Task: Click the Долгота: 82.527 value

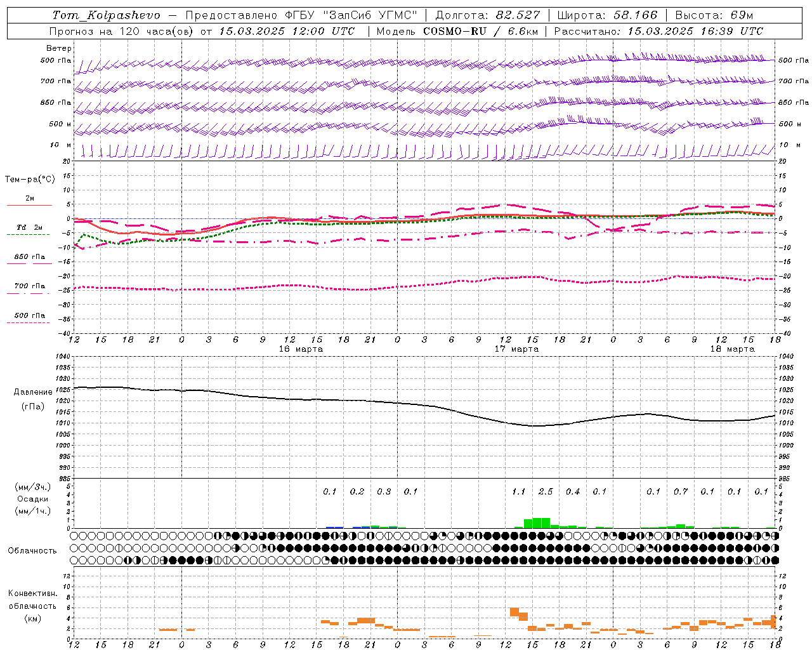Action: (x=487, y=15)
